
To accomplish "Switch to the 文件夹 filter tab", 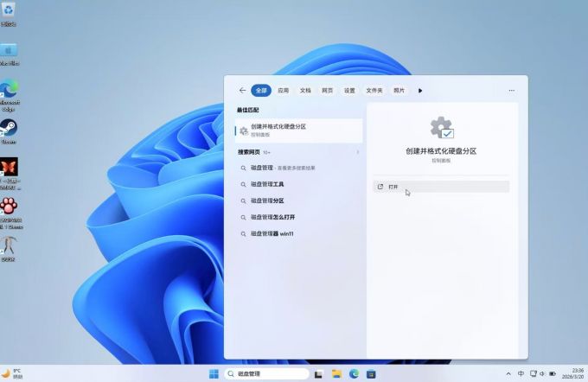I will point(374,91).
